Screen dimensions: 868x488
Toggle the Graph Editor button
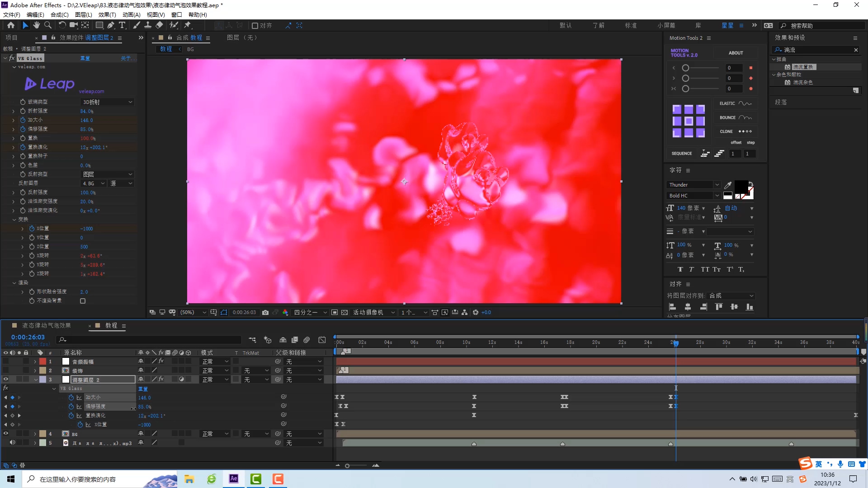click(322, 340)
